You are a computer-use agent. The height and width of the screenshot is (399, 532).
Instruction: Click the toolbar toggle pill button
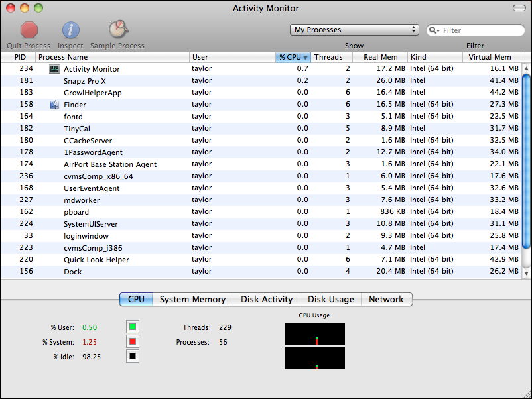coord(519,8)
